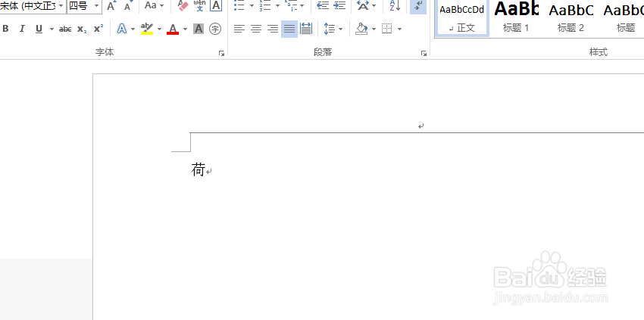Open the multilevel list dropdown arrow
This screenshot has height=320, width=644.
(302, 6)
